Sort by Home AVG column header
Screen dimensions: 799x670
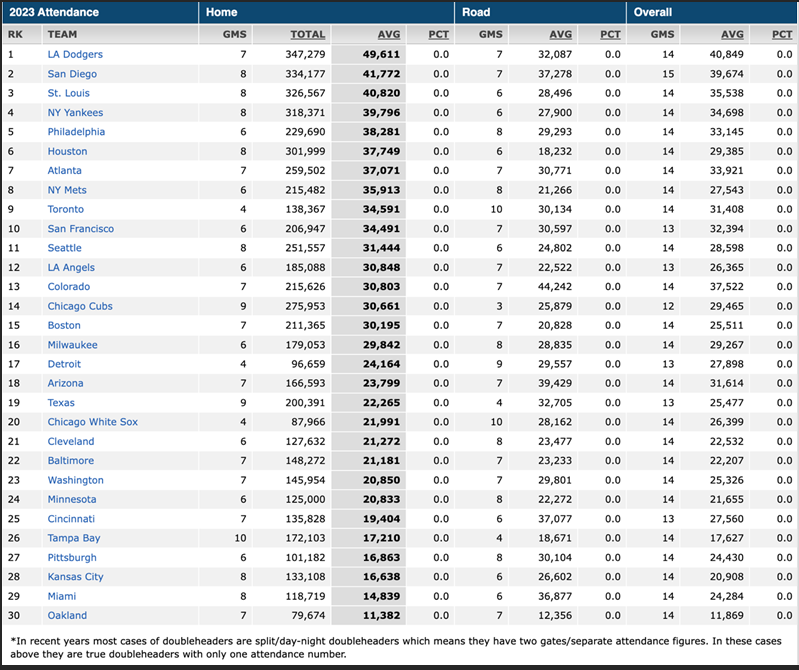(x=389, y=35)
